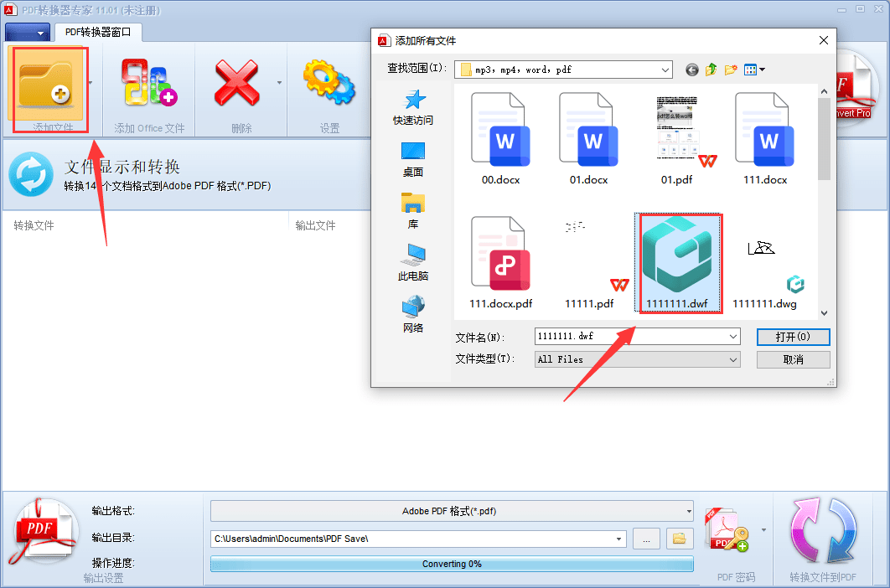This screenshot has height=588, width=890.
Task: Go up one level in file dialog
Action: pos(711,70)
